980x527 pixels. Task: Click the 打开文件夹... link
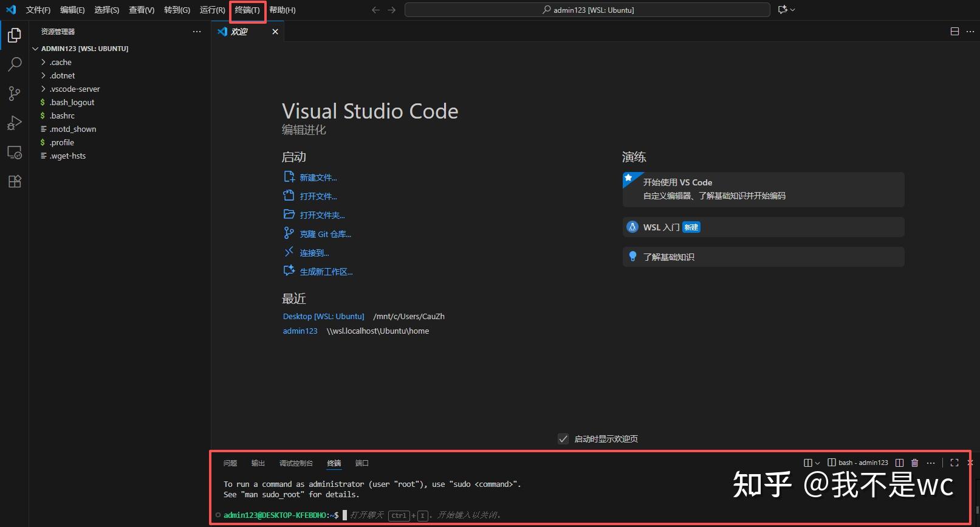coord(322,215)
